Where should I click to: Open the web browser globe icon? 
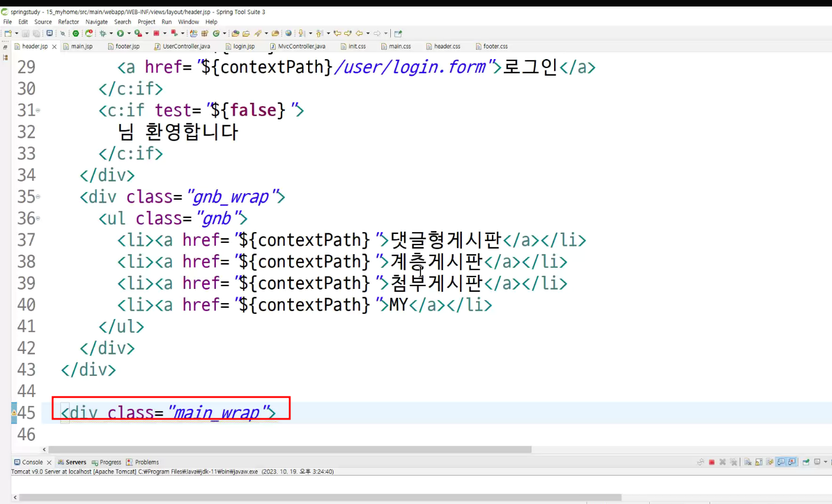click(x=289, y=33)
